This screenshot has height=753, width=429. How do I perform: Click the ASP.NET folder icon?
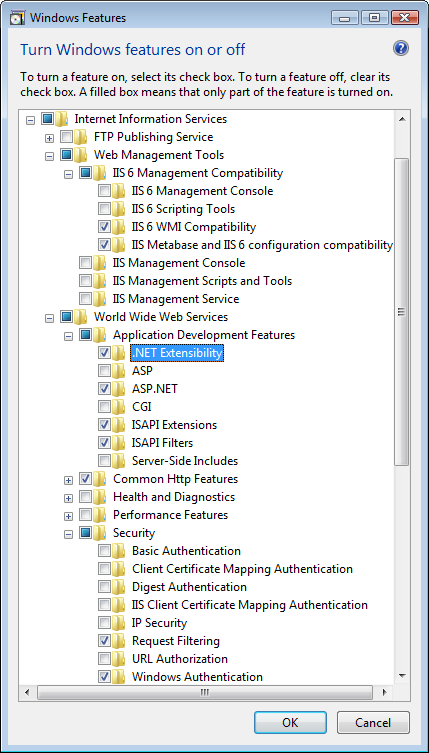point(119,388)
